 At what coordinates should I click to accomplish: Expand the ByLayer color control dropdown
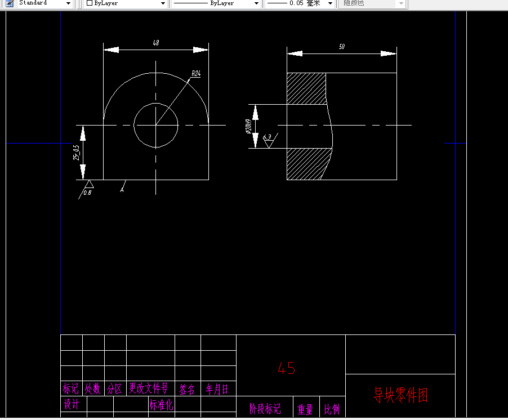[163, 3]
